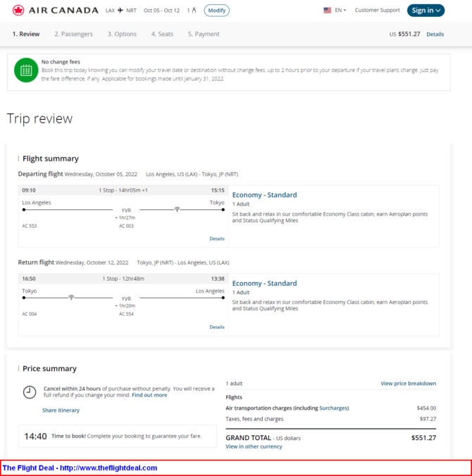Click the 14:40 booking countdown timer
The width and height of the screenshot is (472, 476).
35,437
